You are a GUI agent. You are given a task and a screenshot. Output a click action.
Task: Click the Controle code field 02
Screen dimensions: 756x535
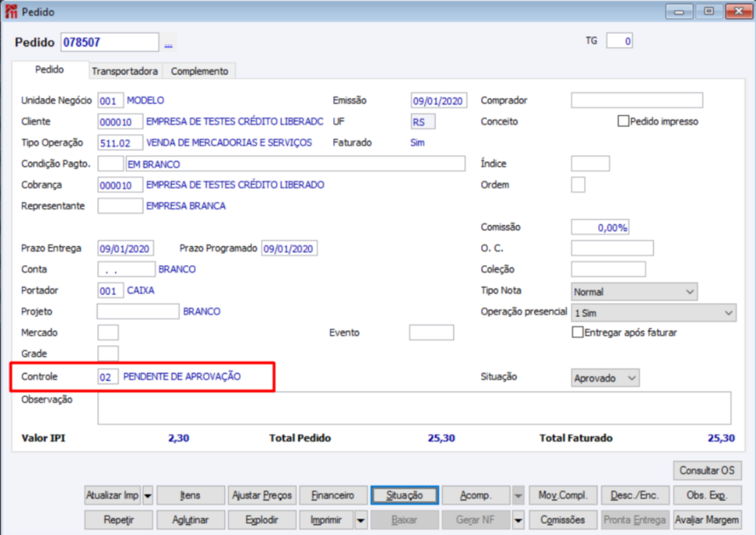(x=108, y=377)
